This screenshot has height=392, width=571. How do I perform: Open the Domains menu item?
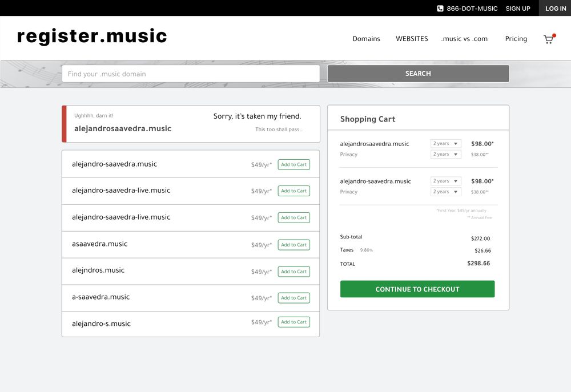click(x=366, y=39)
